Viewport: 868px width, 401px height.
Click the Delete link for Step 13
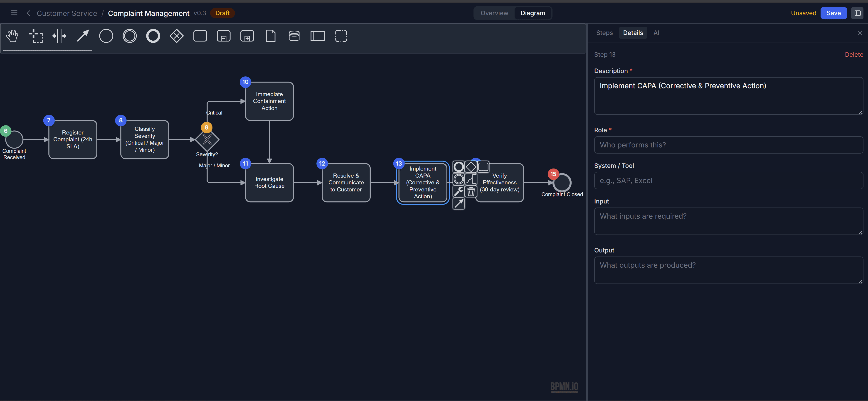click(854, 54)
